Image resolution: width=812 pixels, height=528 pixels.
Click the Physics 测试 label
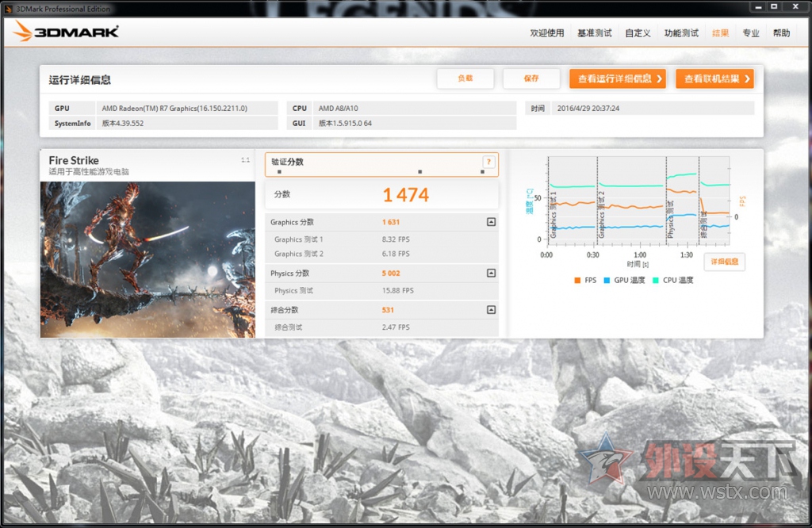point(293,290)
